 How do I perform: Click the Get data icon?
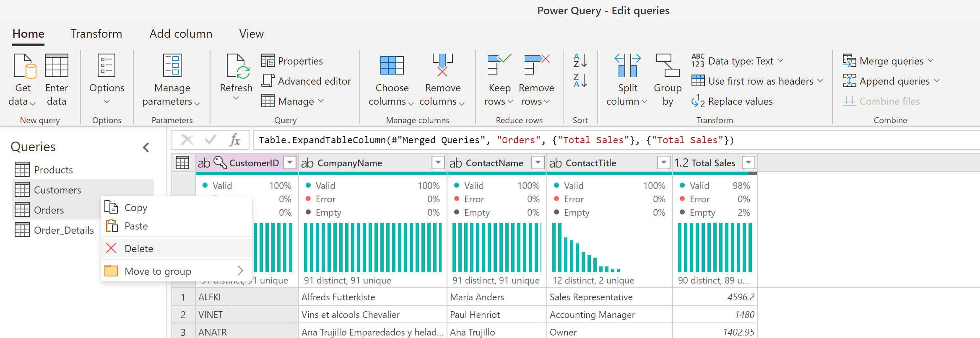[x=24, y=66]
